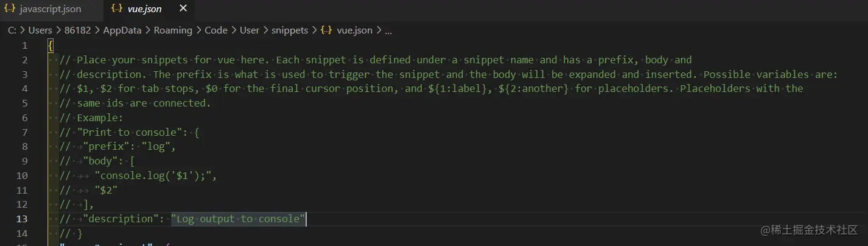
Task: Click the text "same ids are connected."
Action: pyautogui.click(x=144, y=103)
